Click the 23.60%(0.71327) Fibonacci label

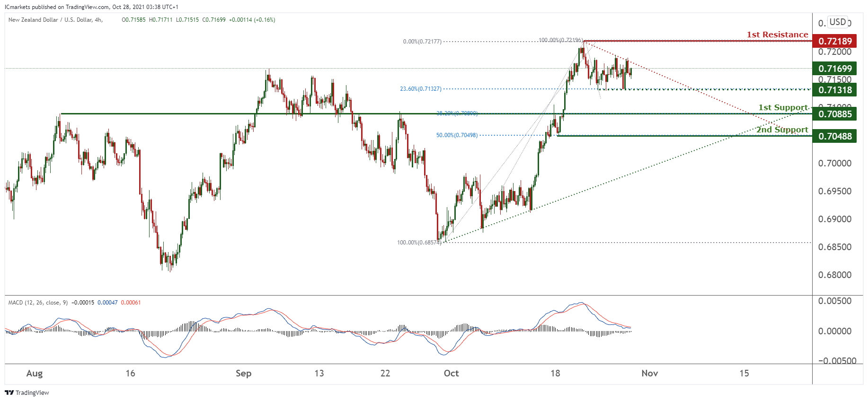click(x=421, y=89)
